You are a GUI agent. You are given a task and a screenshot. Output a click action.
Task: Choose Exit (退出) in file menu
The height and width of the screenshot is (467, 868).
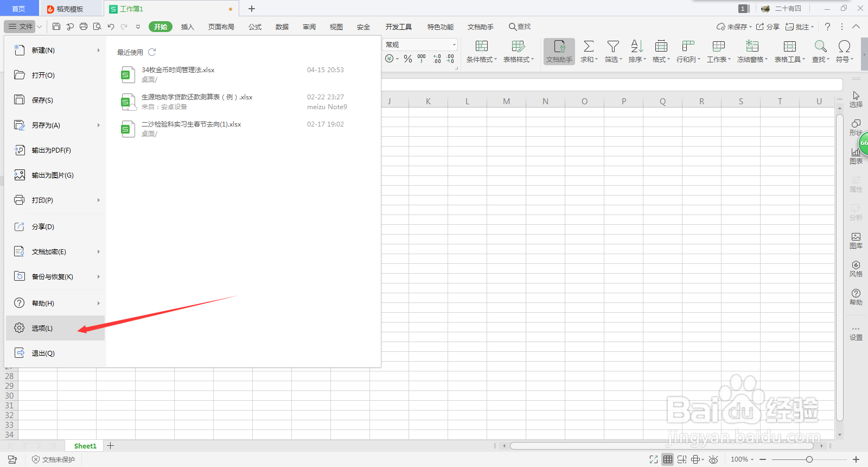pyautogui.click(x=55, y=353)
